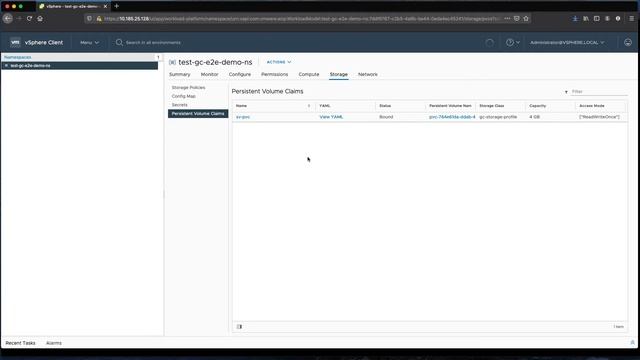The image size is (640, 360).
Task: Click the browser address bar URL
Action: pos(302,18)
